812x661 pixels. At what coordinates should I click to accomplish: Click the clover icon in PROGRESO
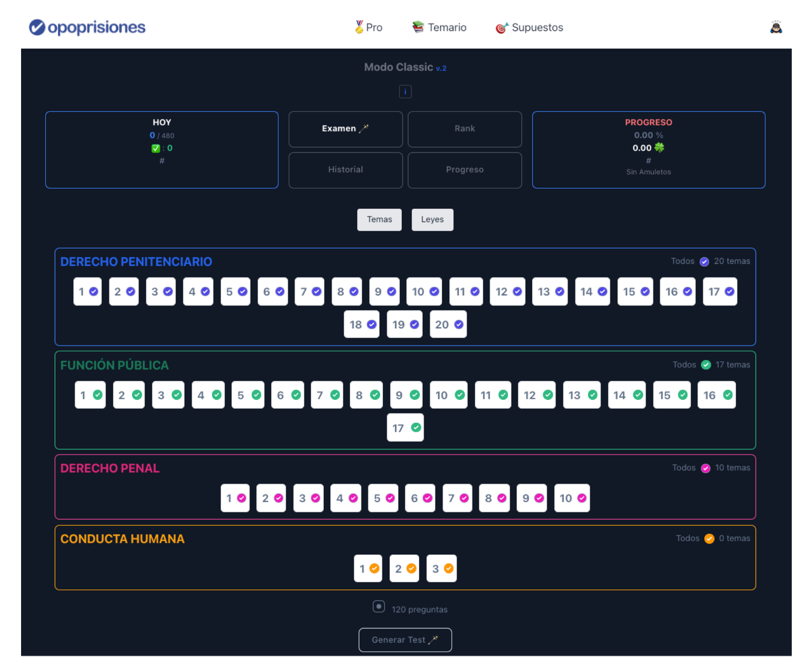pos(659,147)
